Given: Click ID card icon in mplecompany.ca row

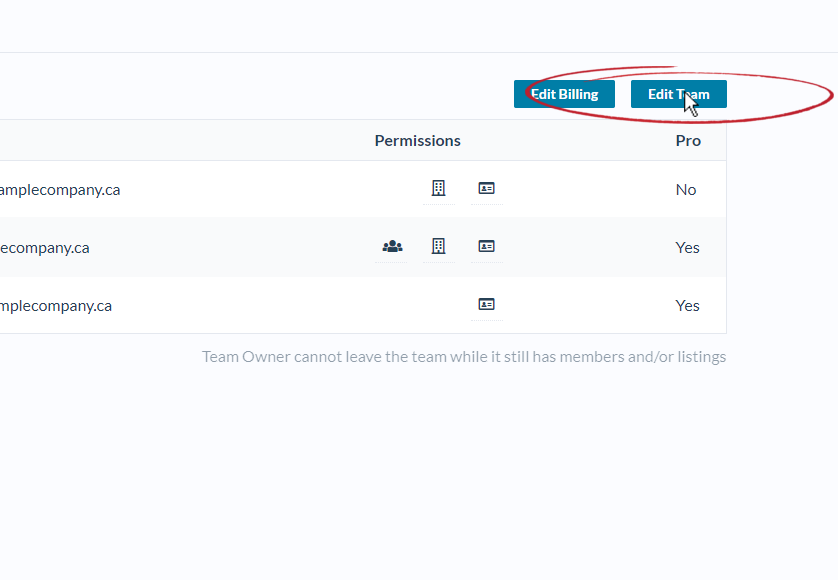Looking at the screenshot, I should (x=486, y=304).
